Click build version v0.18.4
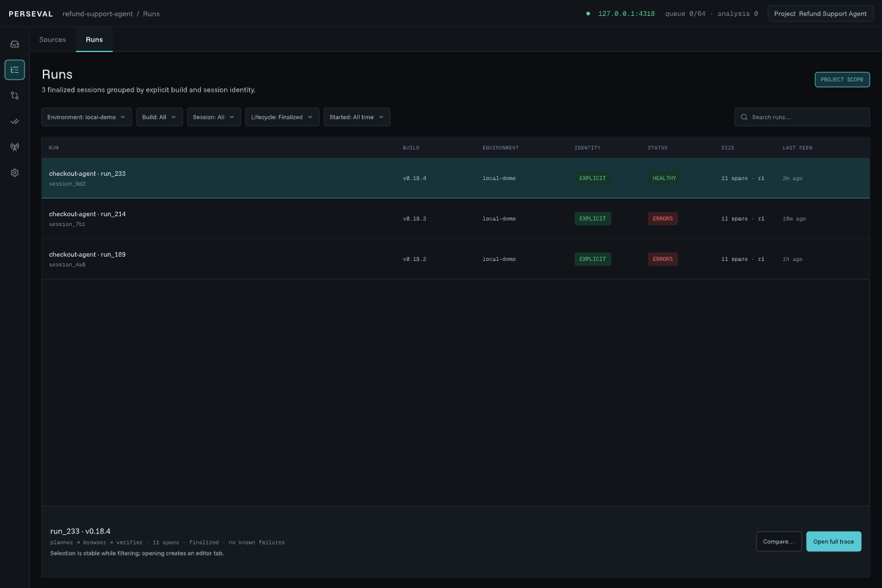882x588 pixels. [415, 178]
